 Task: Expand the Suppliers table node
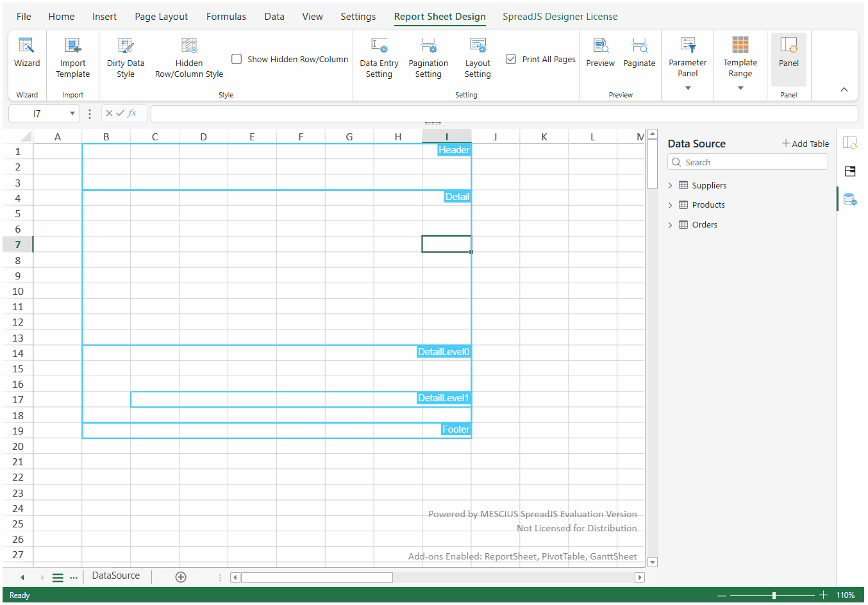[x=671, y=186]
